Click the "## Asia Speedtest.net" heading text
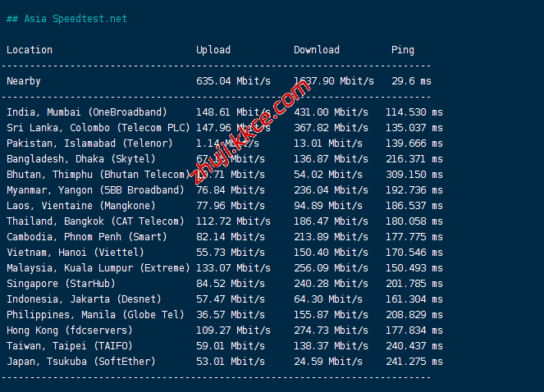This screenshot has height=392, width=544. (66, 19)
